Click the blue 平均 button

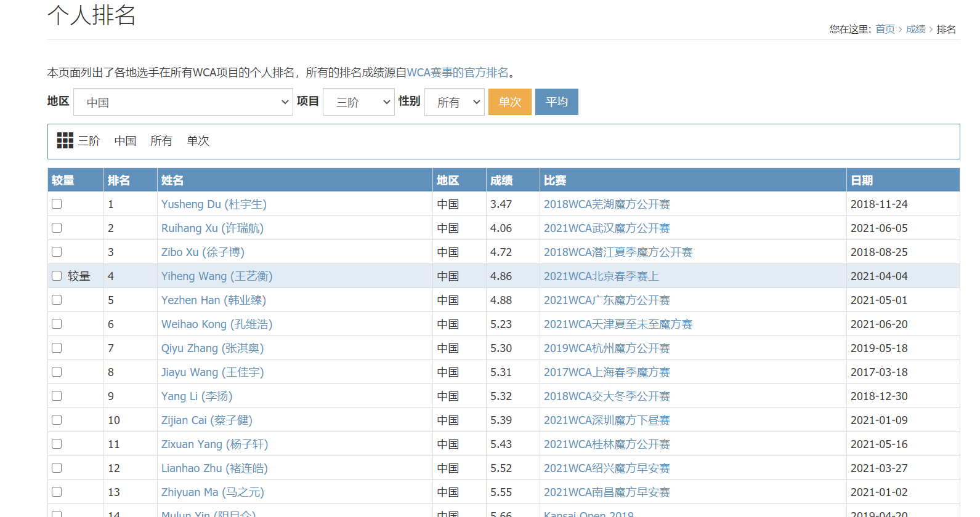[557, 102]
